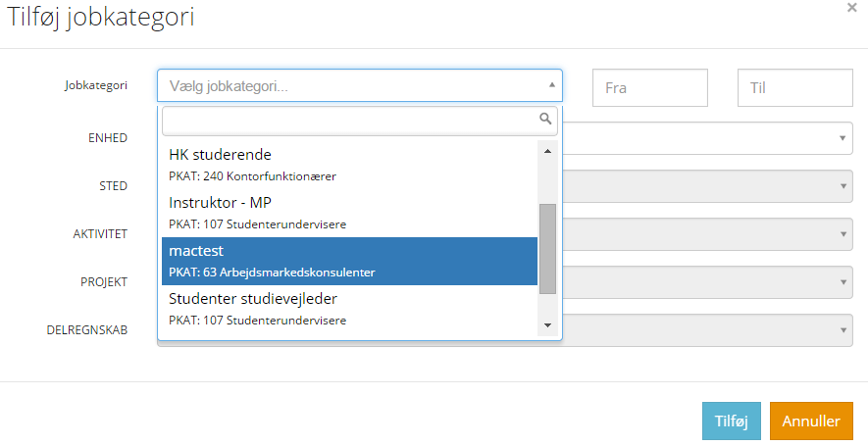
Task: Open the ENHED dropdown arrow
Action: (842, 138)
